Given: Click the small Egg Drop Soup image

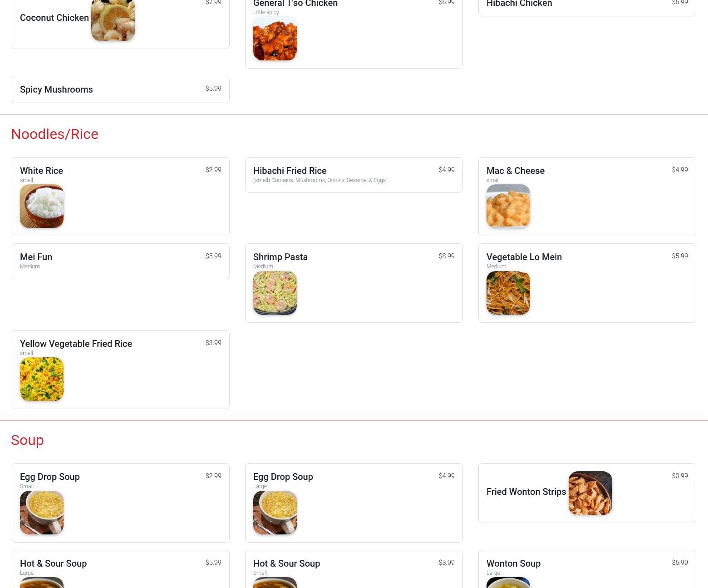Looking at the screenshot, I should pos(42,513).
